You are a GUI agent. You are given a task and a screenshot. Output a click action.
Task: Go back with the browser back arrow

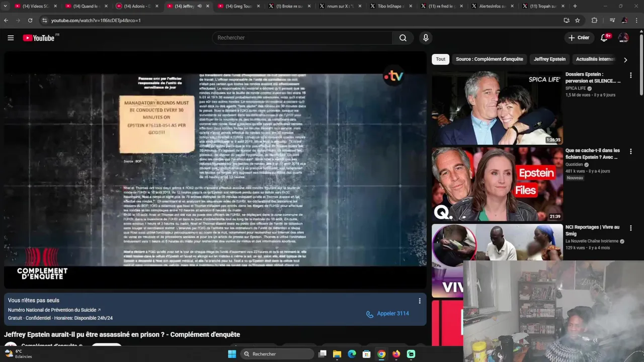point(6,20)
